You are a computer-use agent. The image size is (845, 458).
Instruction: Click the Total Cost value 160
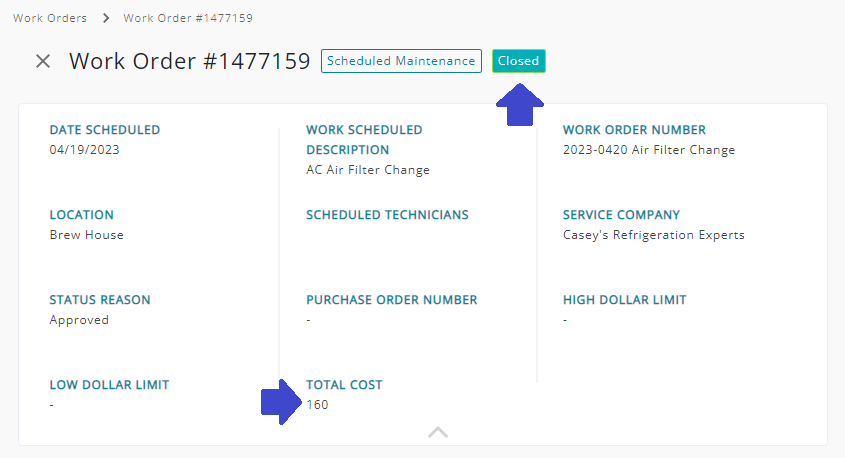(317, 405)
